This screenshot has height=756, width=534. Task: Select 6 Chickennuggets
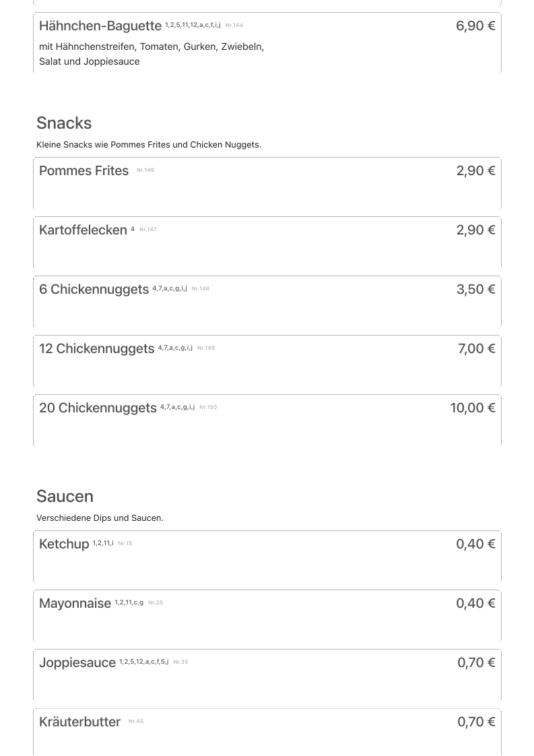94,290
